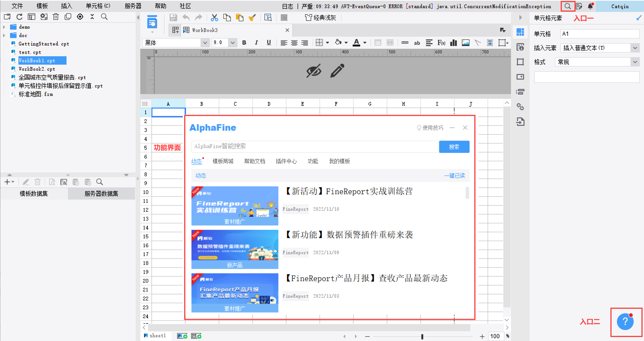The width and height of the screenshot is (644, 341).
Task: Click the notification bell icon
Action: [590, 6]
